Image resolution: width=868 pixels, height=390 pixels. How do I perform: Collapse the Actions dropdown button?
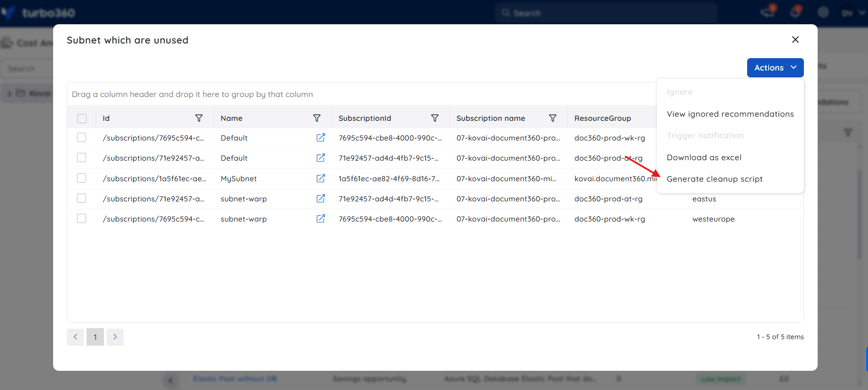(x=775, y=68)
